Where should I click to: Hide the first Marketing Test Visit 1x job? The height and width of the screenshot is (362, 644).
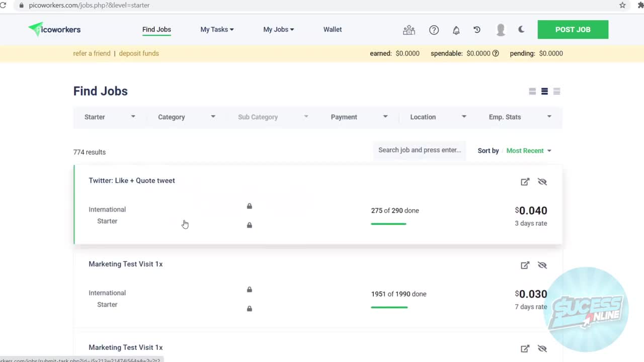point(542,265)
